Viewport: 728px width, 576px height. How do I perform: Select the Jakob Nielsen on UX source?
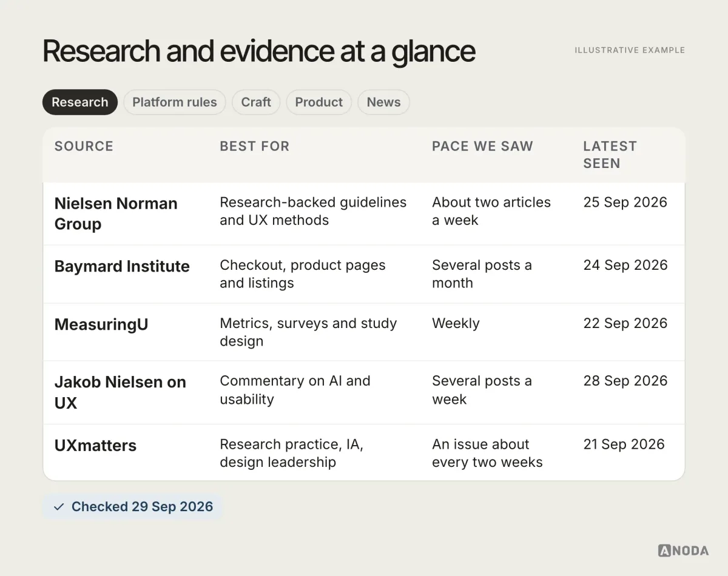[x=120, y=392]
